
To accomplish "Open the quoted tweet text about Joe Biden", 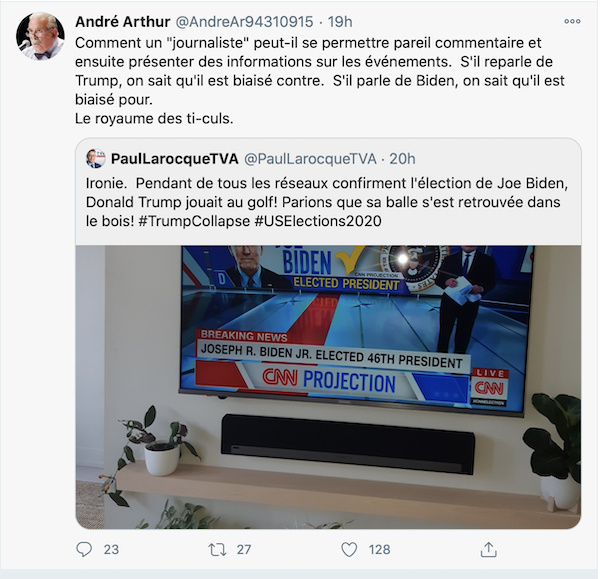I will (x=327, y=202).
